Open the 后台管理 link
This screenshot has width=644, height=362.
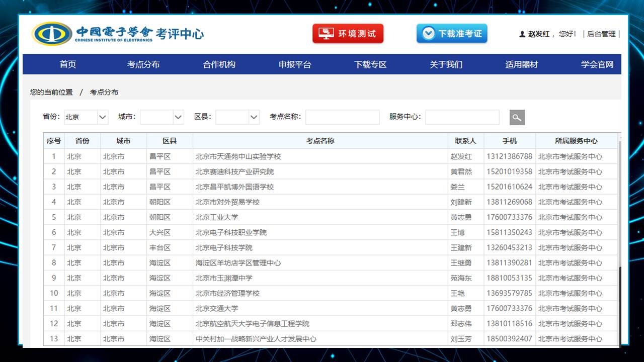601,34
